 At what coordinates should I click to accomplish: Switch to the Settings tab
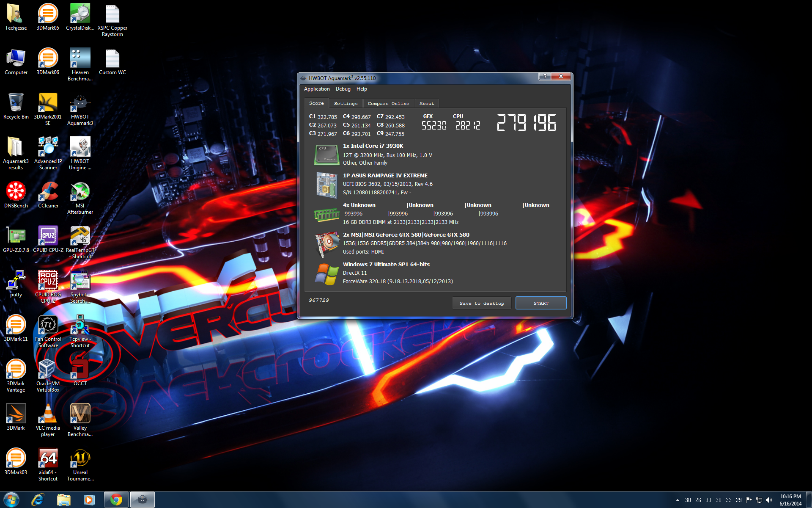click(346, 103)
